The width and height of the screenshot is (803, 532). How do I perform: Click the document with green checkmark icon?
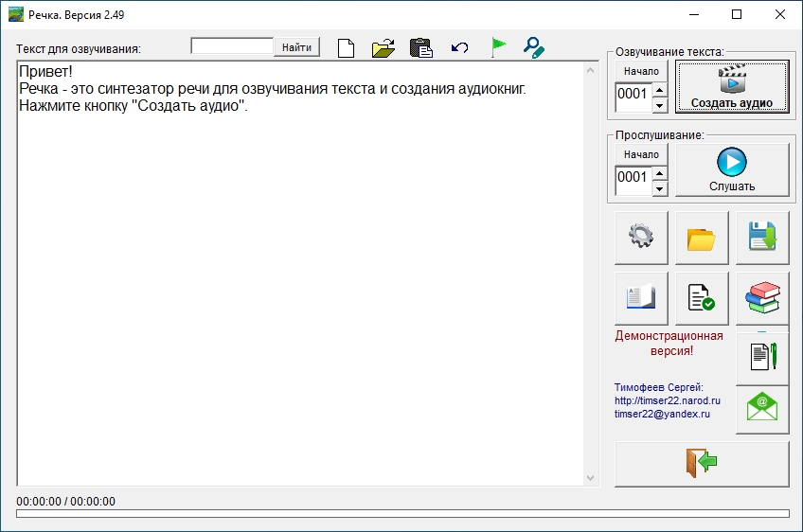702,298
